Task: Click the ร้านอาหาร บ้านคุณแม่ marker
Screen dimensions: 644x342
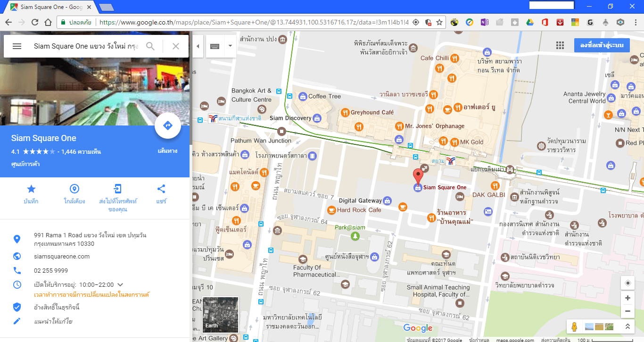Action: click(431, 217)
